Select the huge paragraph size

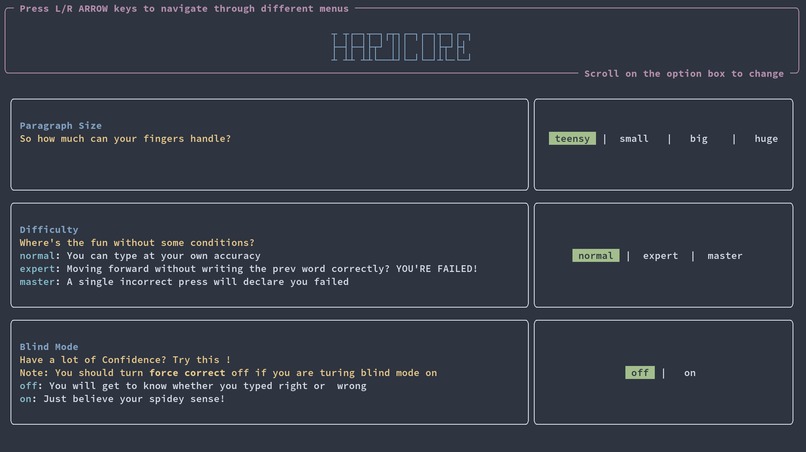(766, 138)
